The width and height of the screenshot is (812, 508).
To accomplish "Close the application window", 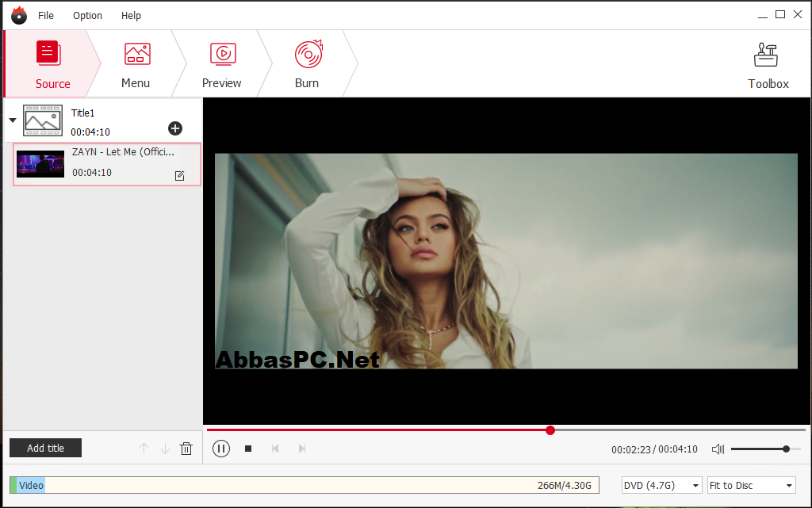I will tap(798, 14).
